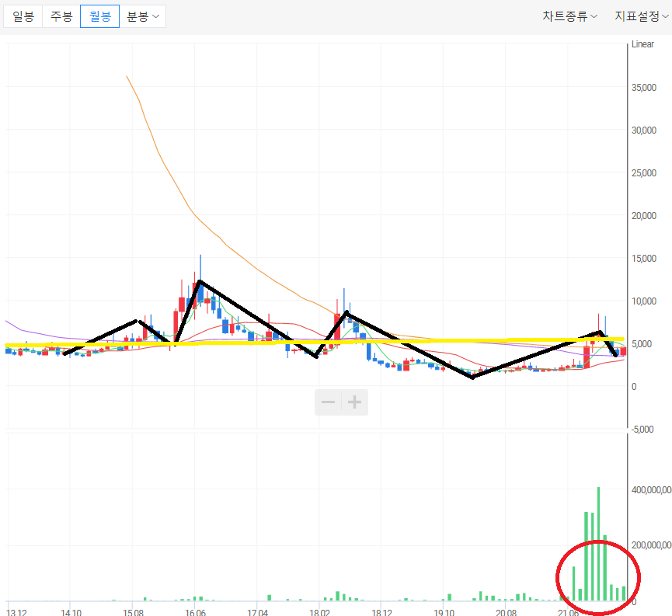Image resolution: width=672 pixels, height=616 pixels.
Task: Open the 차트종류 chart type dropdown
Action: (569, 16)
